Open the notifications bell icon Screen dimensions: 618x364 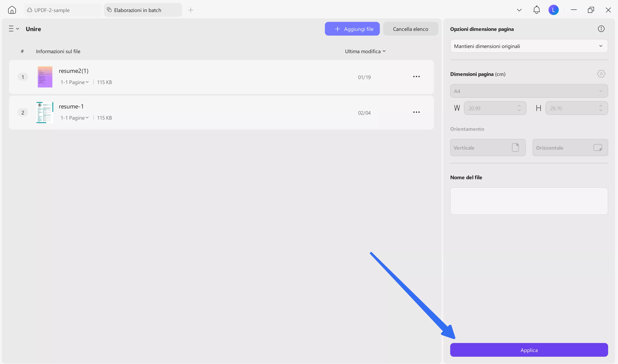tap(536, 10)
